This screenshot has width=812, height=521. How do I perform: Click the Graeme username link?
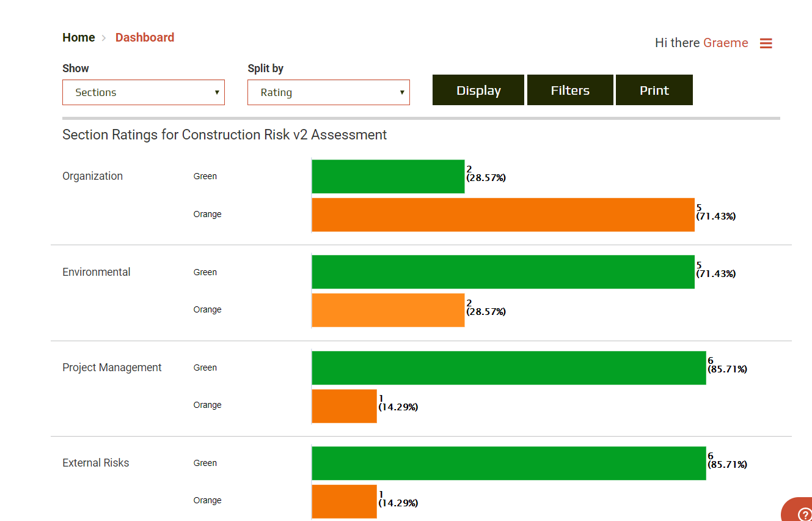pyautogui.click(x=726, y=43)
